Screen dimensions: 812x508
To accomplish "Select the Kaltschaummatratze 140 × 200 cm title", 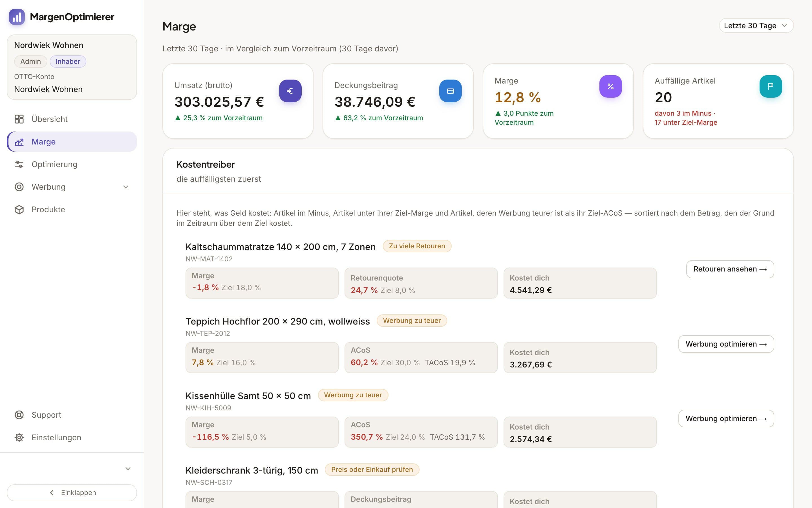I will [281, 247].
